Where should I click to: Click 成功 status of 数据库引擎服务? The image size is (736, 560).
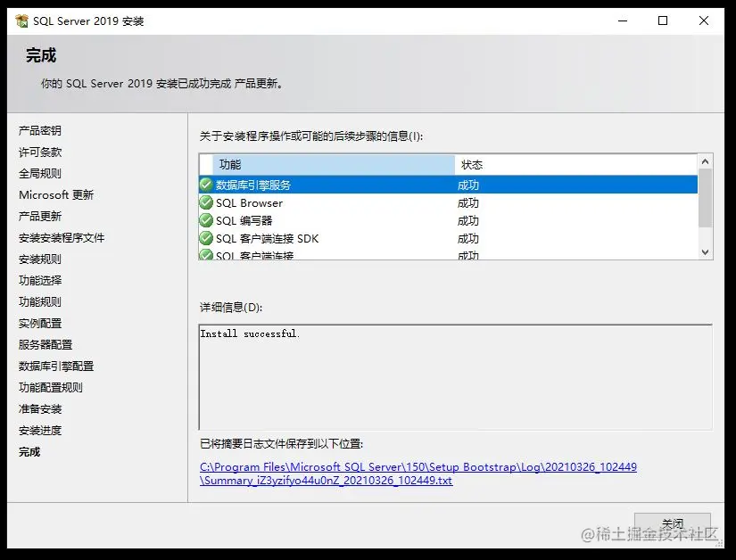(468, 185)
